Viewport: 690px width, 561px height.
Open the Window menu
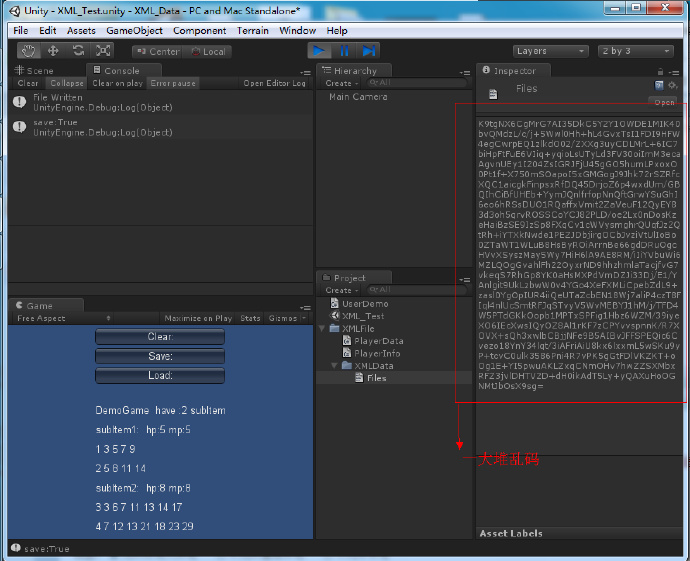tap(297, 30)
